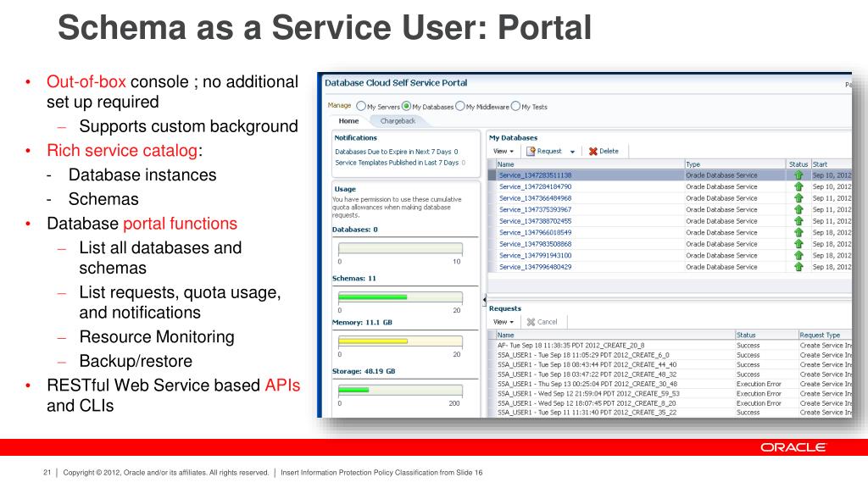
Task: Click status up arrow for Service_1347366484968
Action: coord(798,198)
